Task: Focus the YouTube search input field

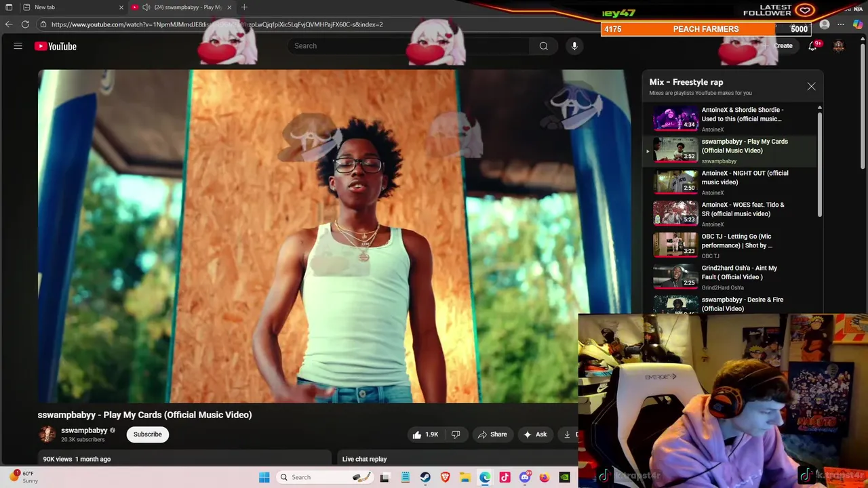Action: (409, 46)
